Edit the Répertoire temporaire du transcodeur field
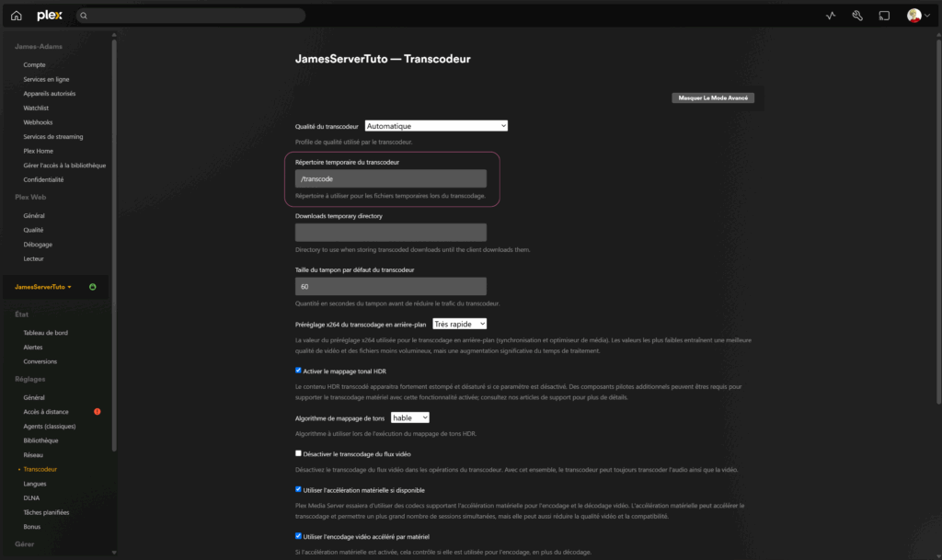The height and width of the screenshot is (560, 942). pyautogui.click(x=390, y=179)
